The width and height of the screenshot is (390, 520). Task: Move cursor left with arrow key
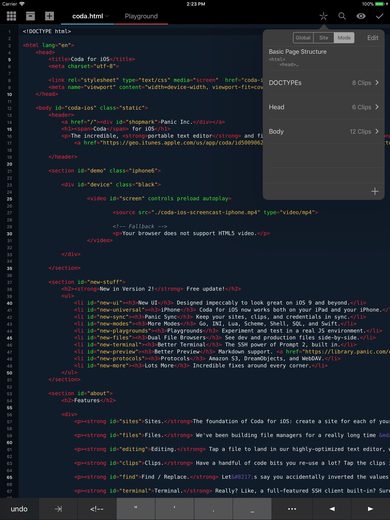(x=332, y=509)
